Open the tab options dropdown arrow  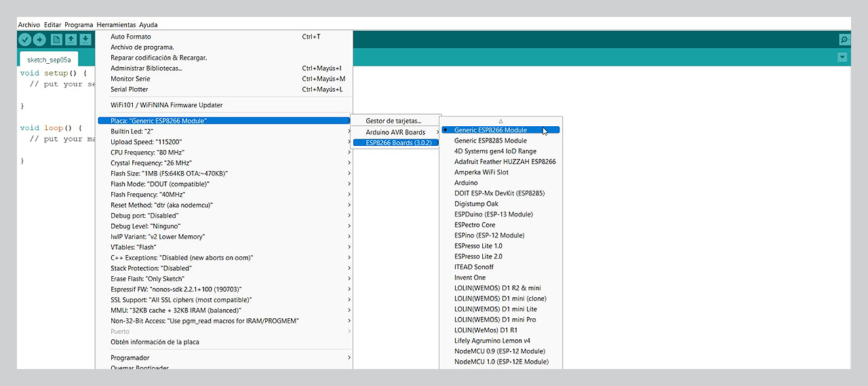pyautogui.click(x=842, y=58)
